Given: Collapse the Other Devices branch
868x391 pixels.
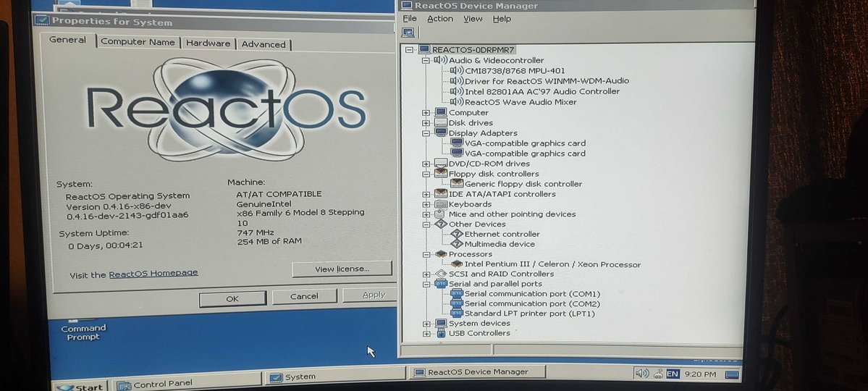Looking at the screenshot, I should 425,224.
